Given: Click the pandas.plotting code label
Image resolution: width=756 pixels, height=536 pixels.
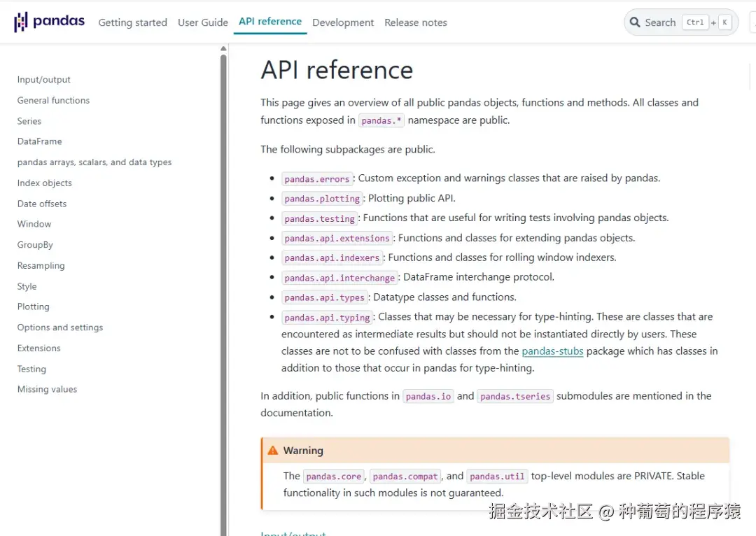Looking at the screenshot, I should coord(322,199).
